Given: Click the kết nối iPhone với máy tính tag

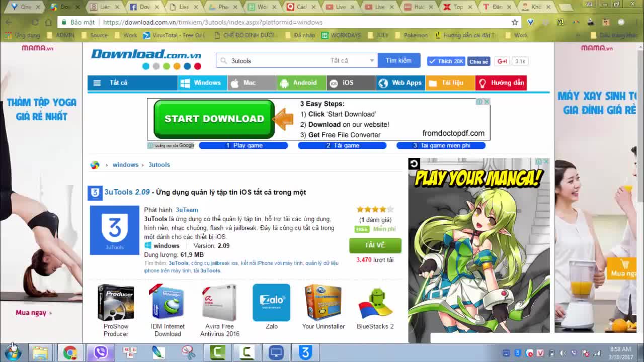Looking at the screenshot, I should coord(271,263).
